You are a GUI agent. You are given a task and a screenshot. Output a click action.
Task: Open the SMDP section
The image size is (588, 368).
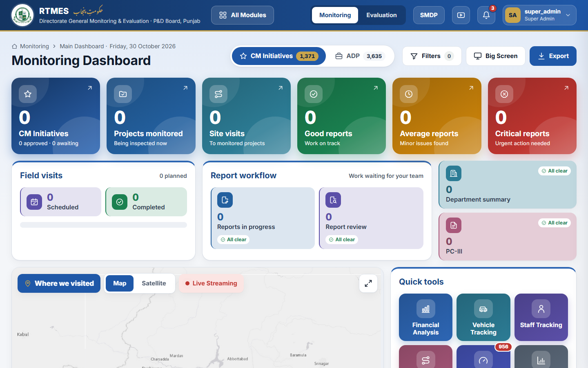(x=429, y=15)
